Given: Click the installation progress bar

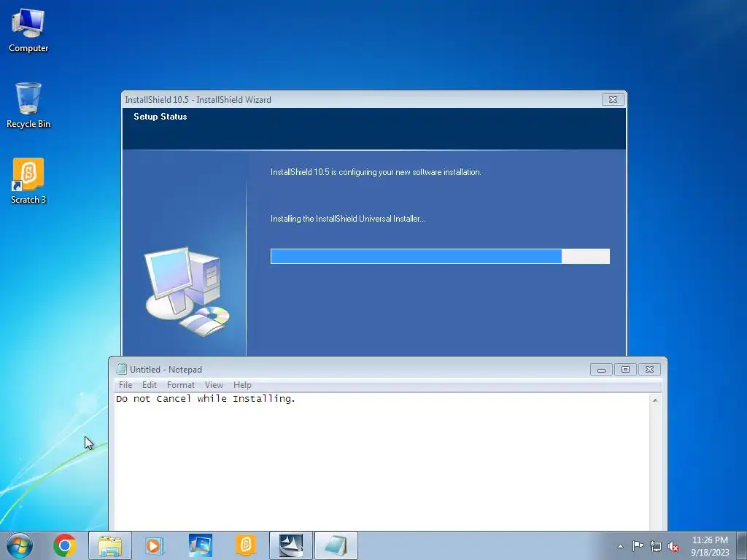Looking at the screenshot, I should point(440,256).
